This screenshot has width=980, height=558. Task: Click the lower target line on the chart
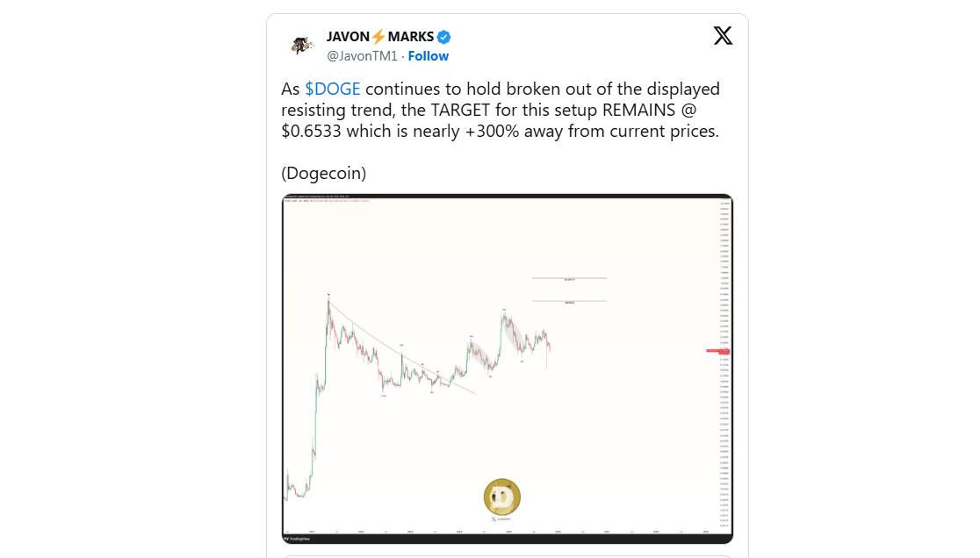coord(569,302)
